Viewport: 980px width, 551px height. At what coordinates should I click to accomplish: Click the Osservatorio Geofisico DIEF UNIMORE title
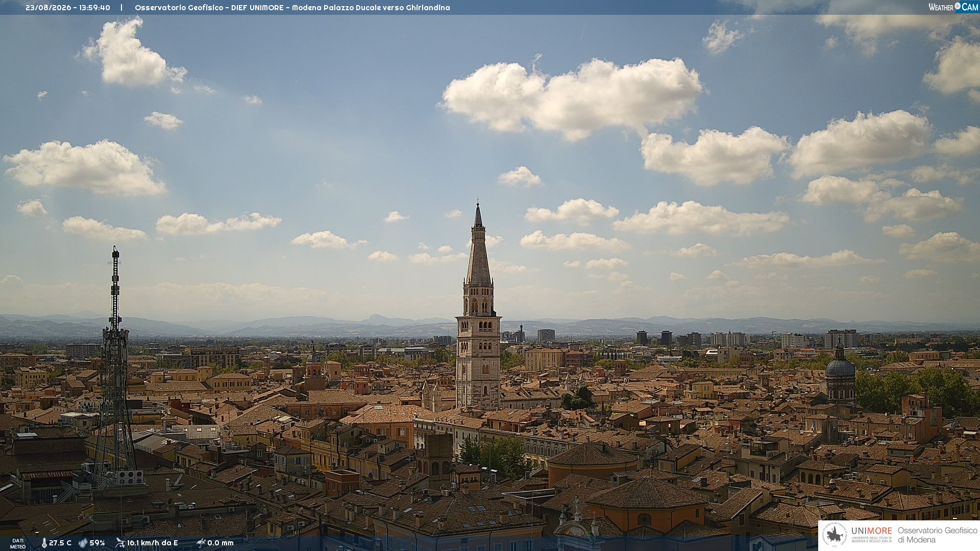point(209,8)
